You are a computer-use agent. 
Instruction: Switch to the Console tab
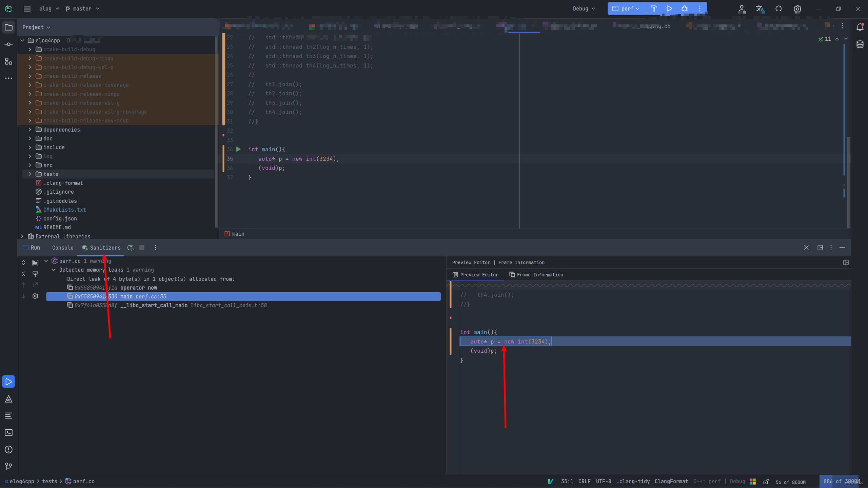63,248
